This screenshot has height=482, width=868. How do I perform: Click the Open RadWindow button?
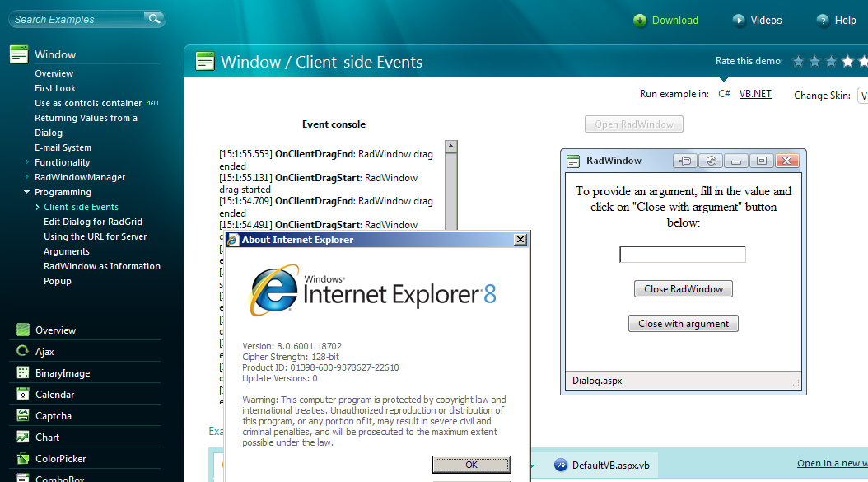coord(634,124)
